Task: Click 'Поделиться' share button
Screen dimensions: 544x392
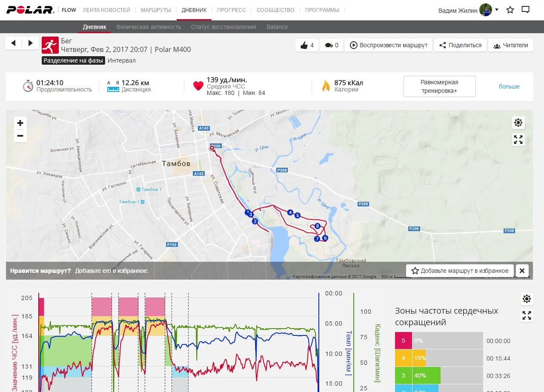Action: pyautogui.click(x=460, y=45)
